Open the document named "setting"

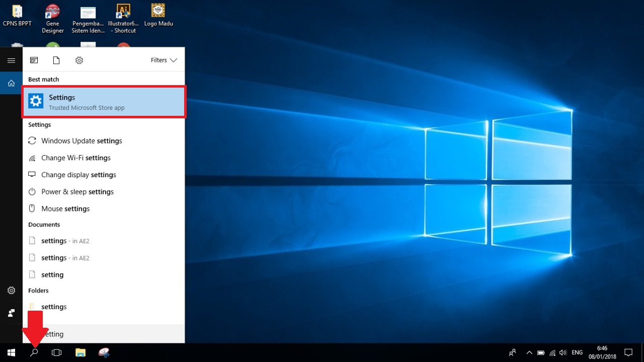[104, 275]
